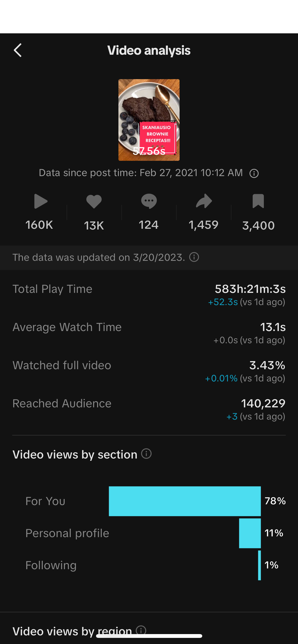The height and width of the screenshot is (644, 298).
Task: Tap the play views icon
Action: (41, 201)
